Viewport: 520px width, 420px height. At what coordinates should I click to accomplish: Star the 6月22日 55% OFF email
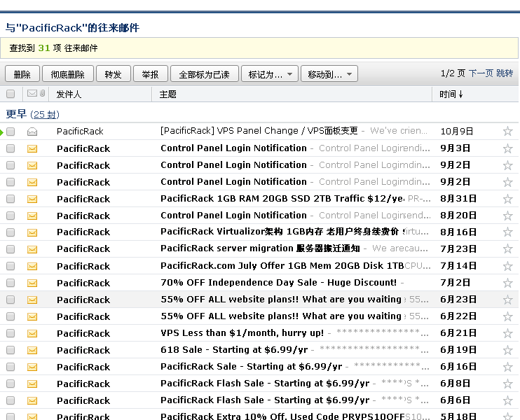point(507,316)
